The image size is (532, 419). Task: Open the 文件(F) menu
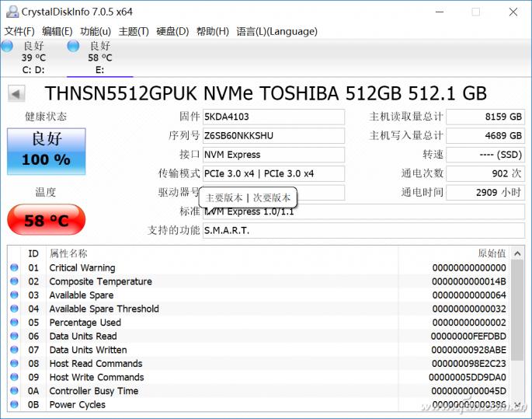(x=19, y=31)
